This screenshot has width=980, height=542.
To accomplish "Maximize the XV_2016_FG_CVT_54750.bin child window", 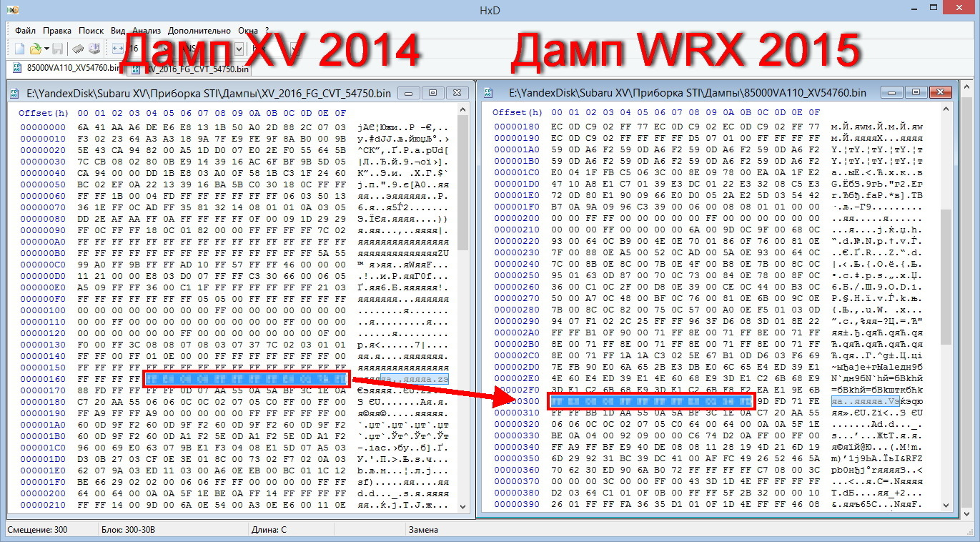I will click(432, 92).
